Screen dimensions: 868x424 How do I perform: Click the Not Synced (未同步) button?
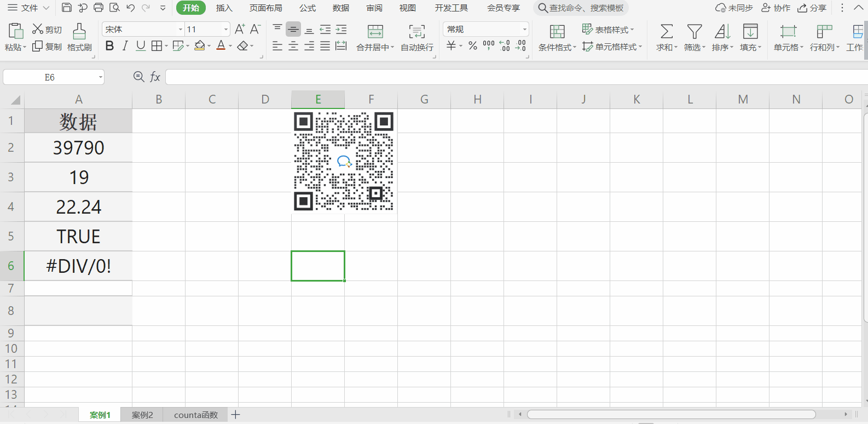pos(734,8)
